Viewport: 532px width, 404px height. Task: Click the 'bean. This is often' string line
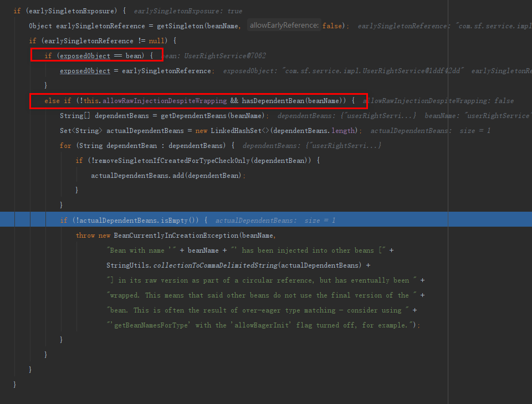click(258, 310)
